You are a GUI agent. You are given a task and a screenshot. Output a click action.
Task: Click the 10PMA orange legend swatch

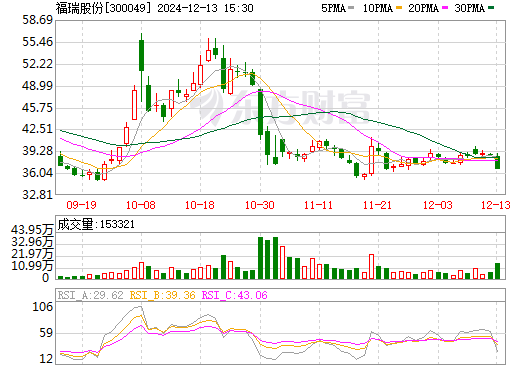pyautogui.click(x=399, y=8)
